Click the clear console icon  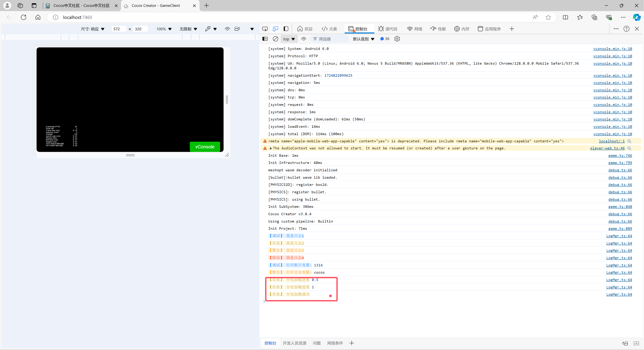point(275,39)
